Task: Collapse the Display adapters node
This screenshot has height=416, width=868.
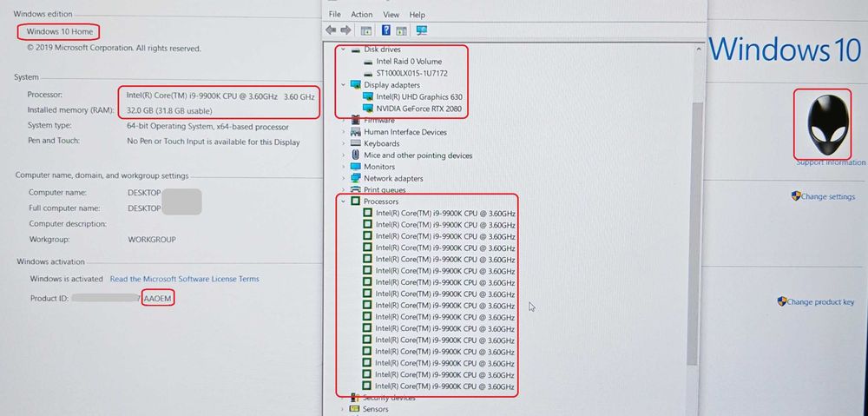Action: (343, 85)
